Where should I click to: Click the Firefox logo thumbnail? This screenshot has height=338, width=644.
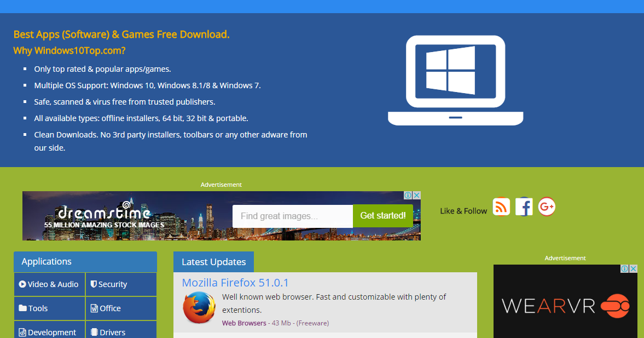(199, 307)
